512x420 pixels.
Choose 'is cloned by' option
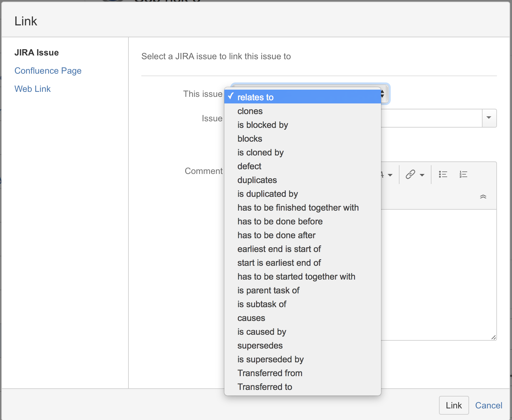[x=303, y=152]
